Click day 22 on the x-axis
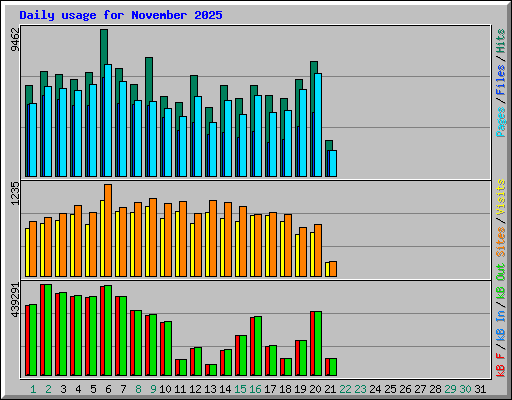The image size is (512, 400). click(345, 389)
